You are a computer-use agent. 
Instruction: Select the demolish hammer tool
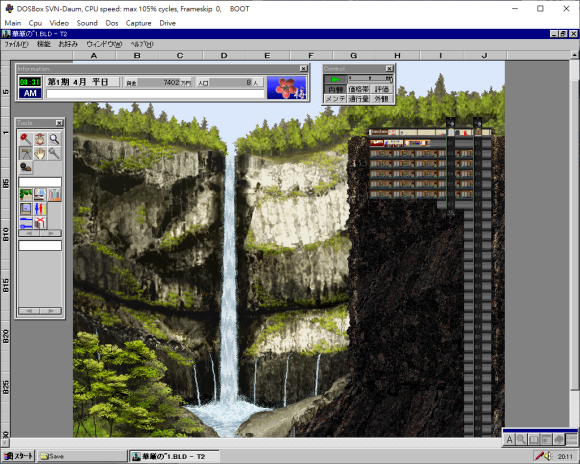pyautogui.click(x=26, y=139)
